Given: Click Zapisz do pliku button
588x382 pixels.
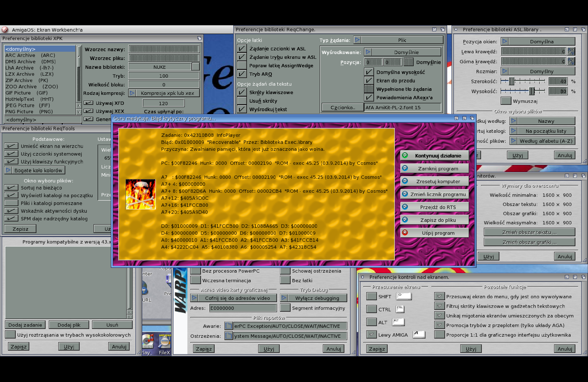Looking at the screenshot, I should 434,220.
